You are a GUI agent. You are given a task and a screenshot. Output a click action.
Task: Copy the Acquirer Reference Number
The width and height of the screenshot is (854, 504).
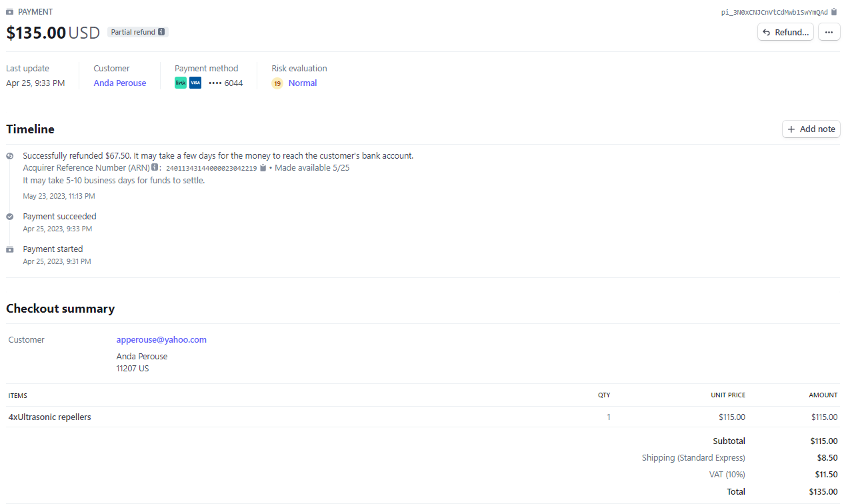(x=263, y=168)
